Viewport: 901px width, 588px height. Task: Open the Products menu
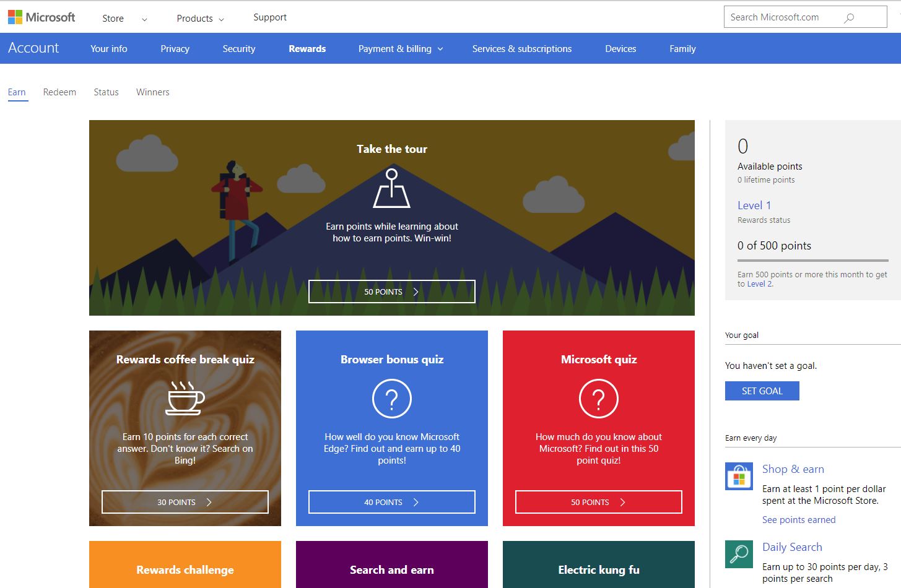point(194,19)
